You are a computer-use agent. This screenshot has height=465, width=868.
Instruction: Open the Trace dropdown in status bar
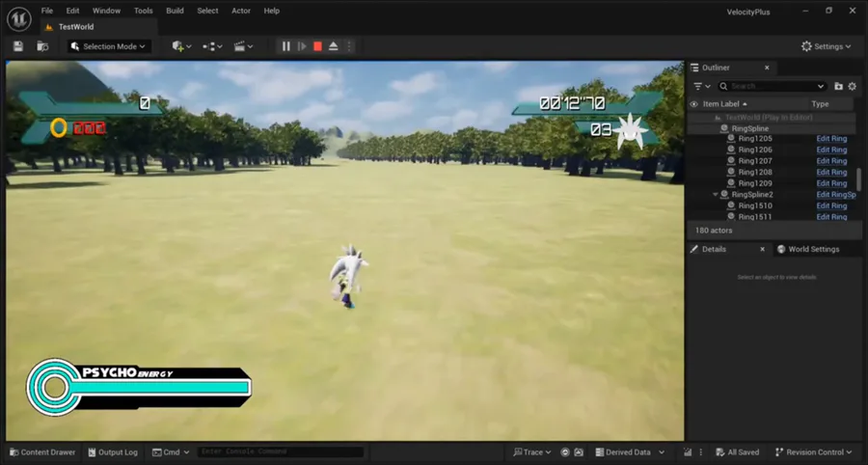point(532,452)
